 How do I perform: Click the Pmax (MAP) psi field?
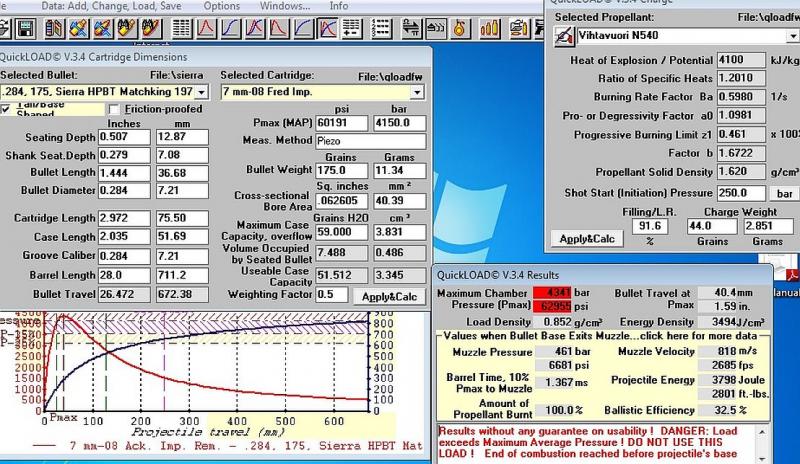point(341,123)
